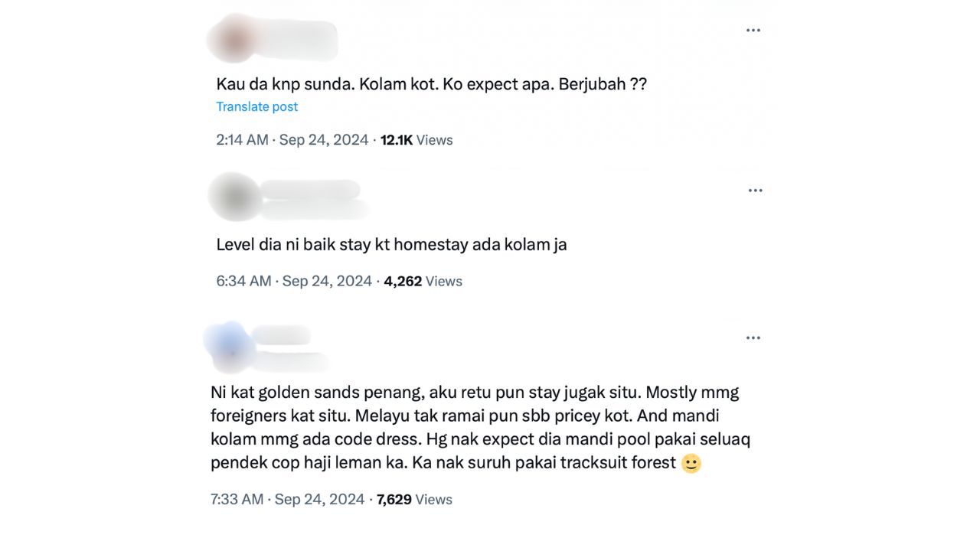Open the three-dot menu on the "Level dia ni baik" post
The width and height of the screenshot is (980, 551).
756,191
